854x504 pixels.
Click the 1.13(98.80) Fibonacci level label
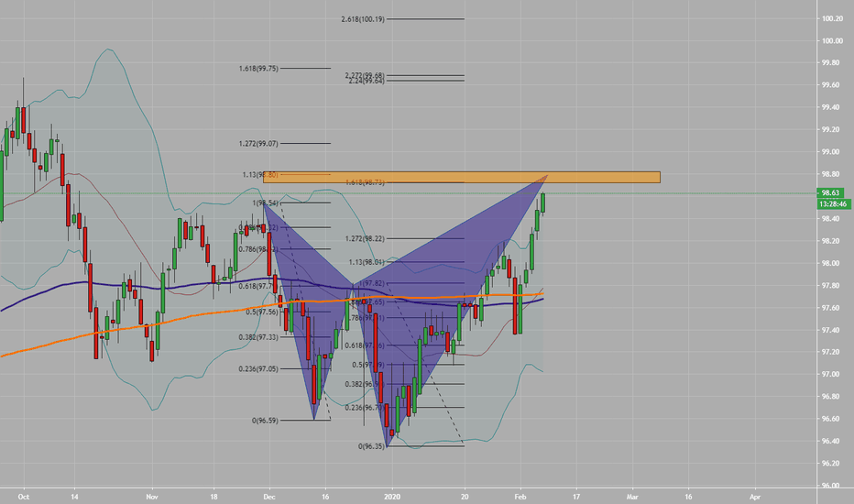click(x=260, y=175)
